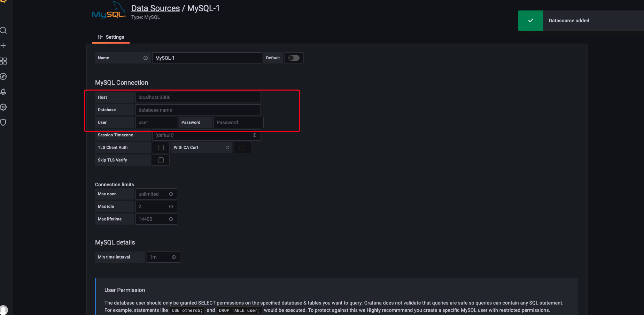Open the search icon in the sidebar

coord(3,30)
